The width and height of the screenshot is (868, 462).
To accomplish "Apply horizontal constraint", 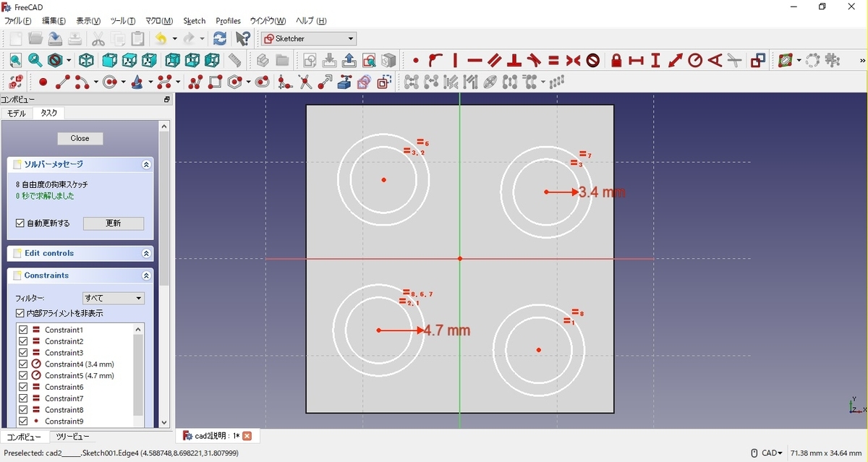I will (475, 61).
